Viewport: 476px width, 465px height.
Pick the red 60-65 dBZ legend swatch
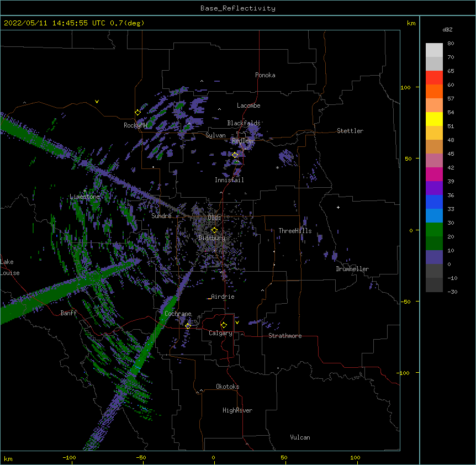tap(434, 77)
